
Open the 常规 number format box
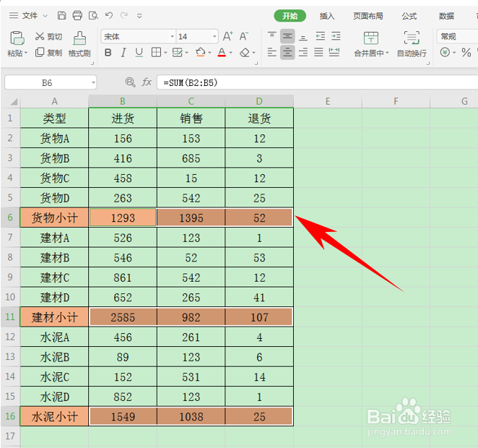(457, 37)
